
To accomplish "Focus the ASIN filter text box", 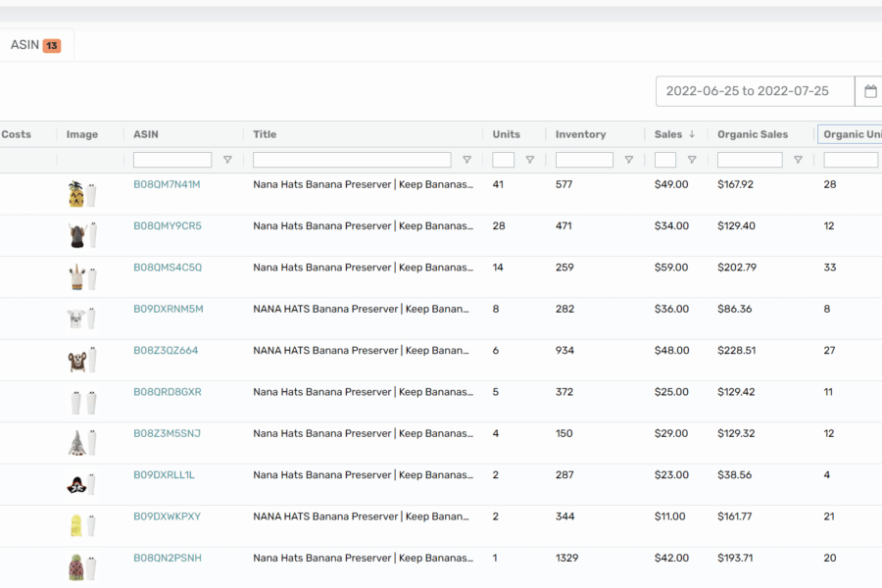I will pyautogui.click(x=172, y=160).
